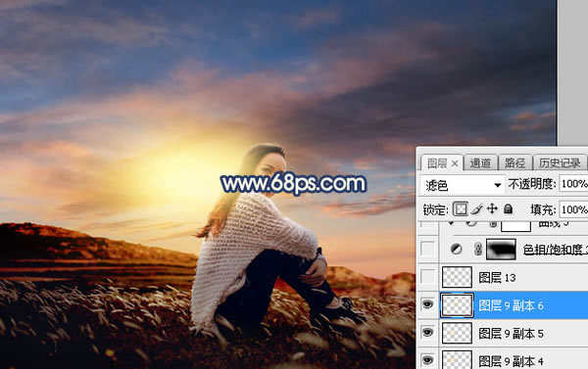Viewport: 588px width, 369px height.
Task: Click the 不透明度 opacity value field
Action: click(x=573, y=184)
